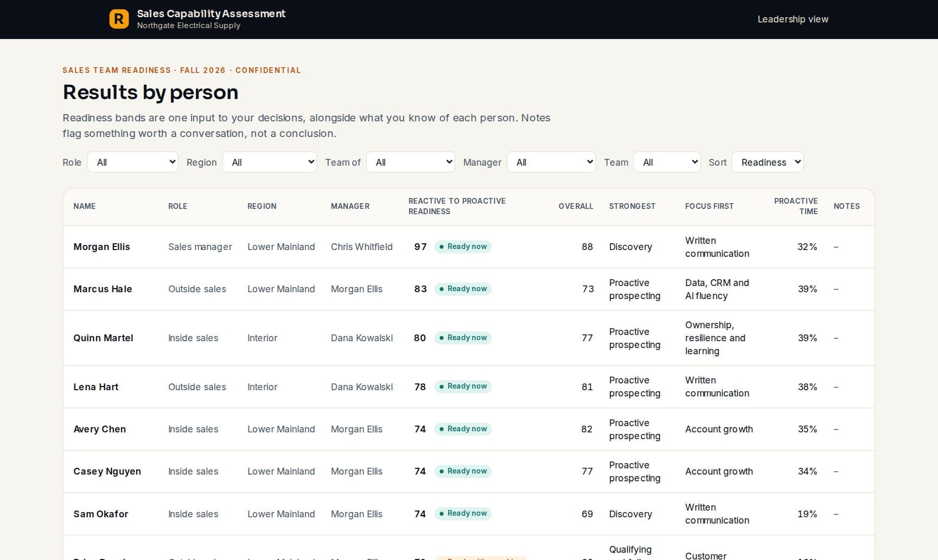
Task: Select the Lena Hart name cell
Action: click(x=96, y=387)
